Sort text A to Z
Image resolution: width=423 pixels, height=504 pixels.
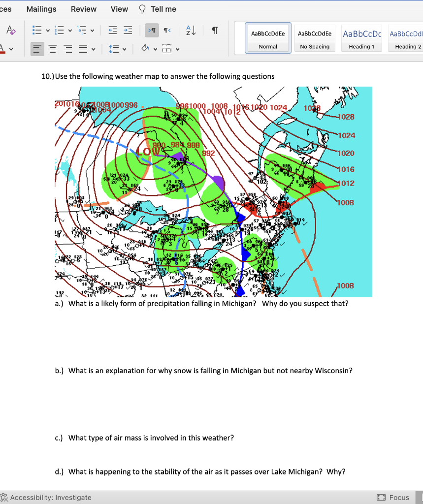pos(191,30)
